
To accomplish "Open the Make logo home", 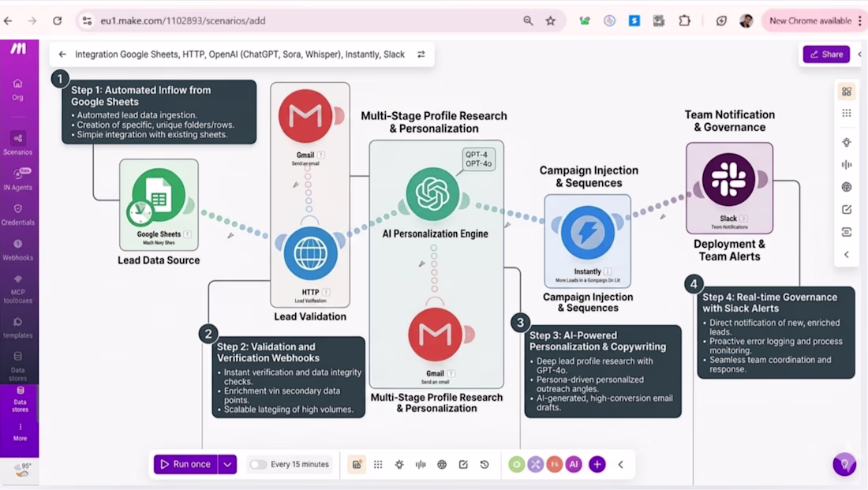I will 18,49.
